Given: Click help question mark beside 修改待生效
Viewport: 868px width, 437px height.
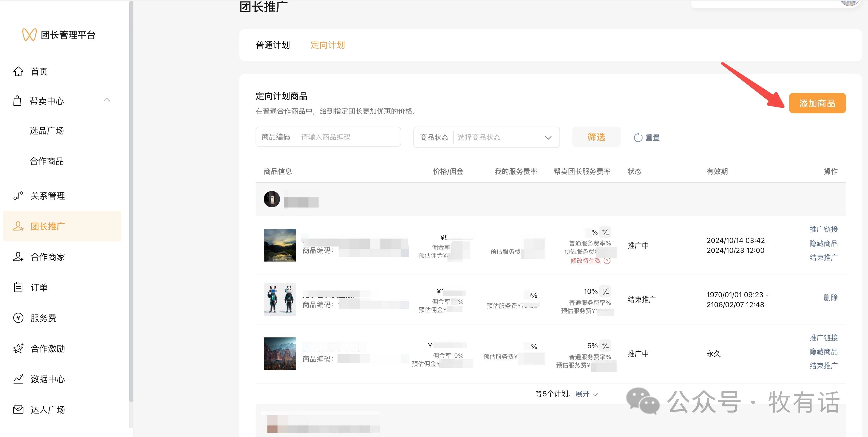Looking at the screenshot, I should [607, 261].
